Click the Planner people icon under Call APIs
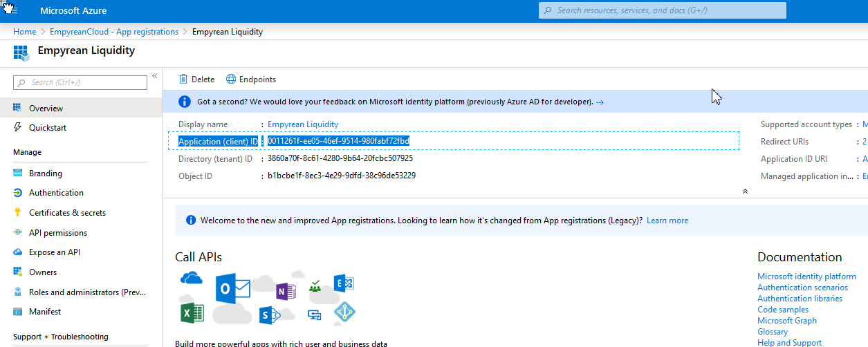The height and width of the screenshot is (347, 868). 315,286
